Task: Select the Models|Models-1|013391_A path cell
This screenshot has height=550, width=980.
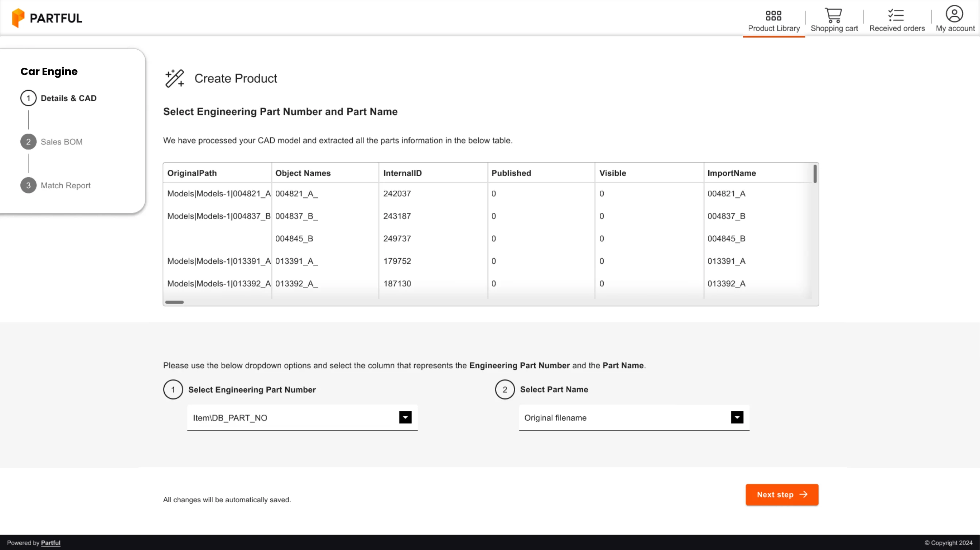Action: tap(219, 261)
